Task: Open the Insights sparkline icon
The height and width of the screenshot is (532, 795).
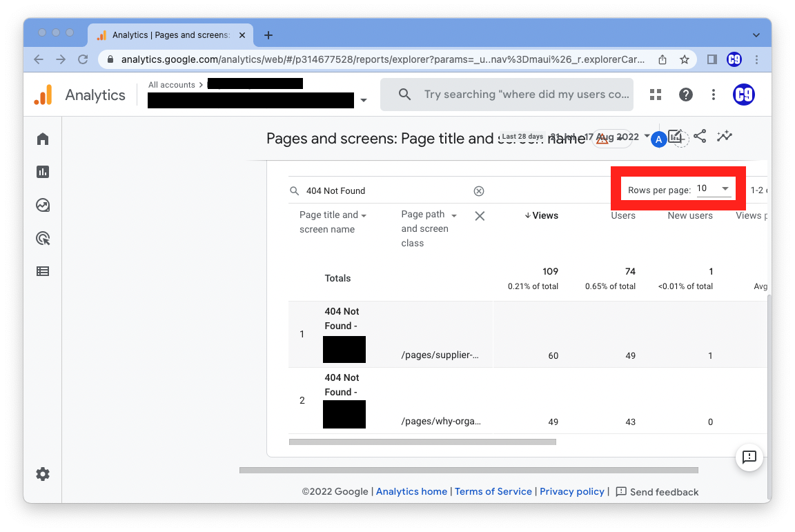Action: [x=724, y=136]
